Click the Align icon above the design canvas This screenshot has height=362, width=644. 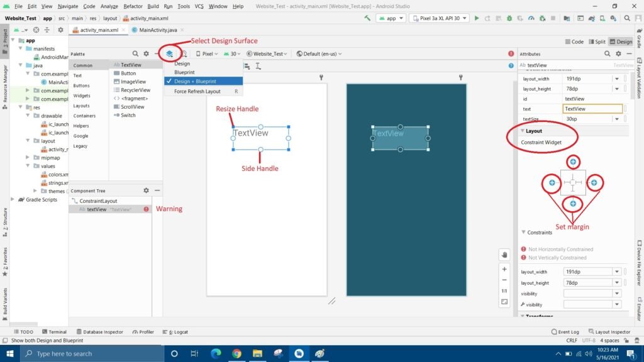coord(247,66)
